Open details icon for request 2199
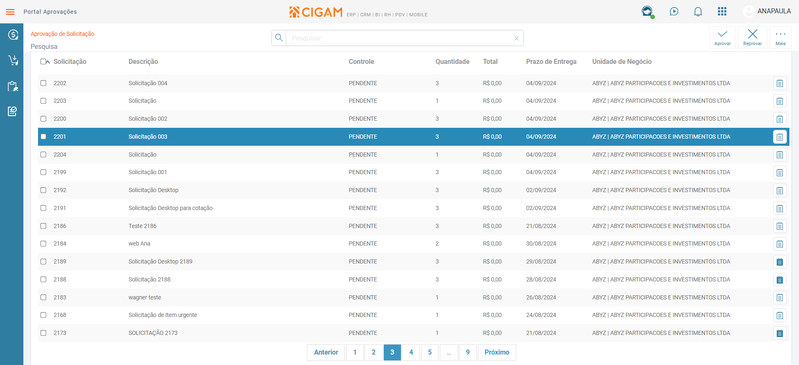 pyautogui.click(x=779, y=173)
